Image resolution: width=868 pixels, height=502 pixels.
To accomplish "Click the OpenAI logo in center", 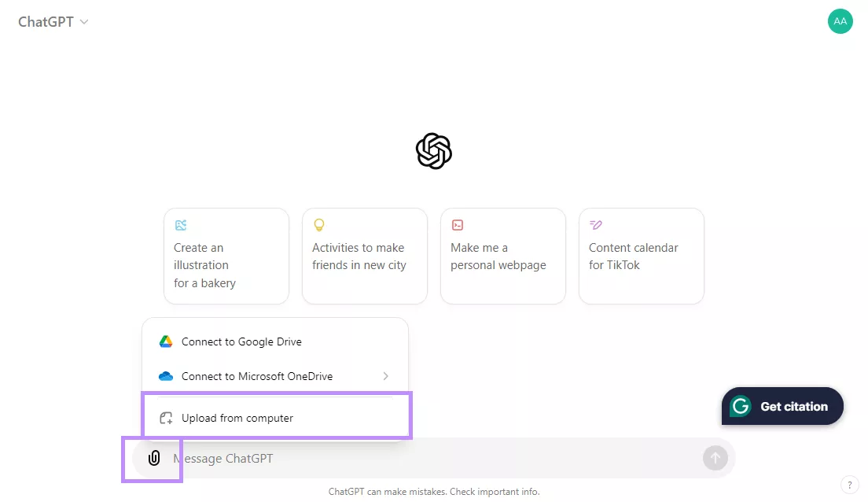I will pyautogui.click(x=434, y=151).
